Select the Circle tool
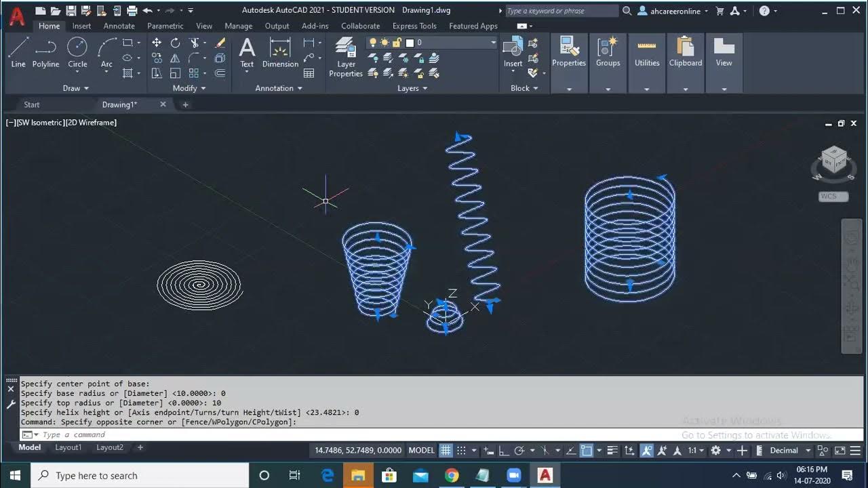The height and width of the screenshot is (488, 868). pos(77,52)
